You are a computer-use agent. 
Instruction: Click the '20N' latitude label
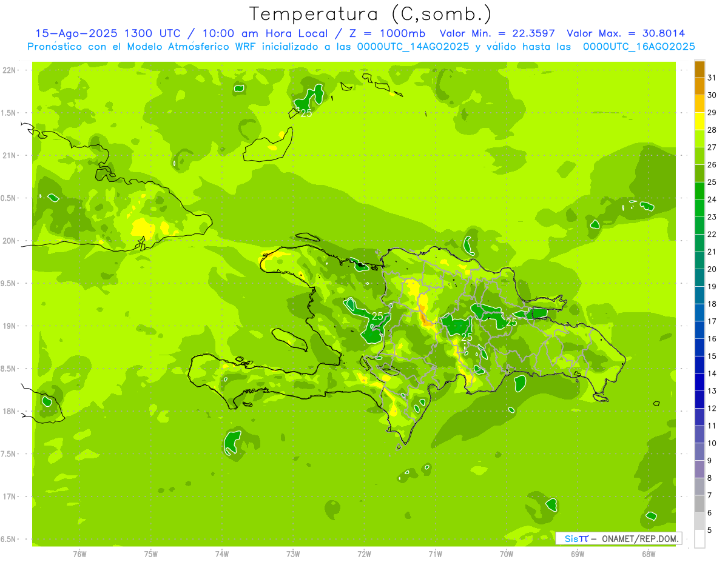click(9, 241)
